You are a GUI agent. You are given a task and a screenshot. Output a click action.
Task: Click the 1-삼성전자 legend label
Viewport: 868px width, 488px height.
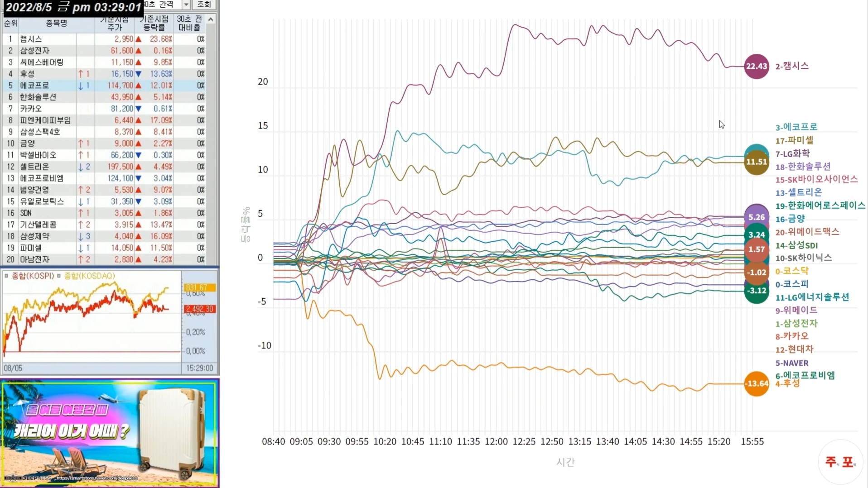tap(796, 323)
